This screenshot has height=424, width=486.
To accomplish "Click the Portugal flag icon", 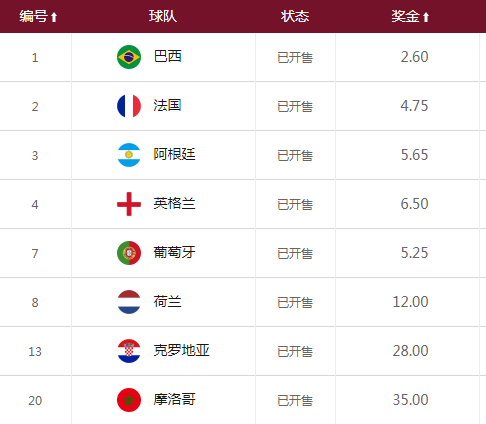I will [x=129, y=253].
